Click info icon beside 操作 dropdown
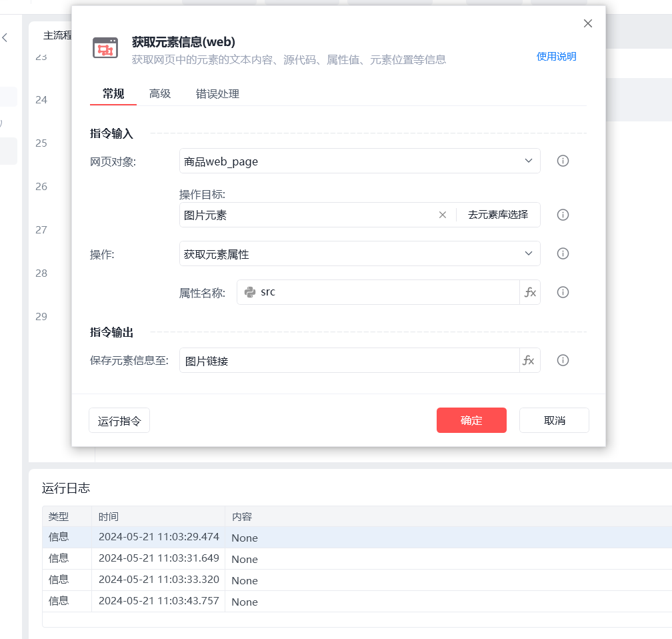Viewport: 672px width, 639px height. coord(562,253)
